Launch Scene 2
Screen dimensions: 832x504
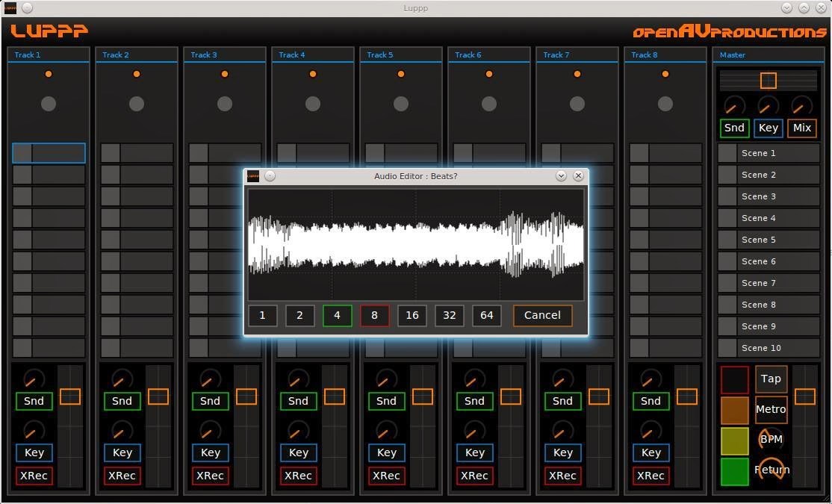click(769, 175)
